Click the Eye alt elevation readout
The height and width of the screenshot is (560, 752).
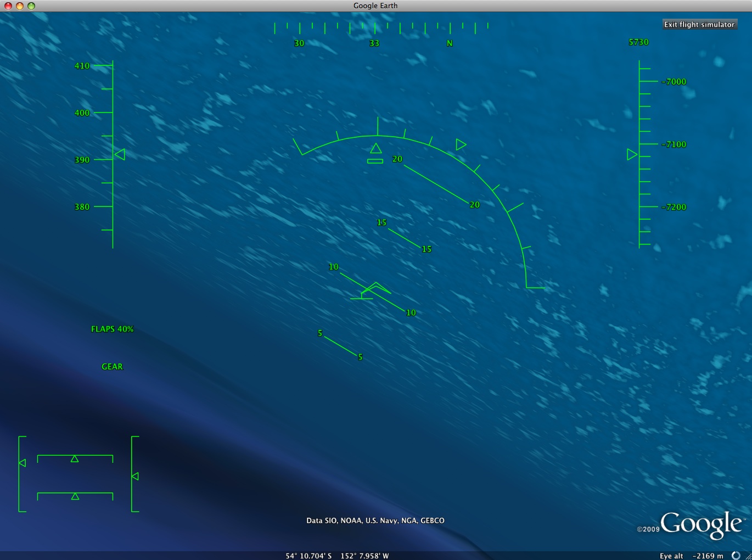pyautogui.click(x=691, y=556)
